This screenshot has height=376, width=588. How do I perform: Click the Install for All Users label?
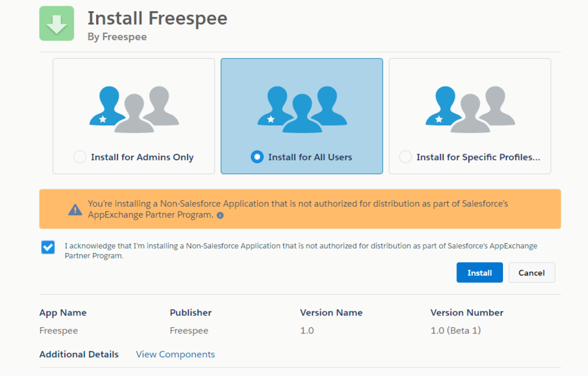tap(310, 157)
